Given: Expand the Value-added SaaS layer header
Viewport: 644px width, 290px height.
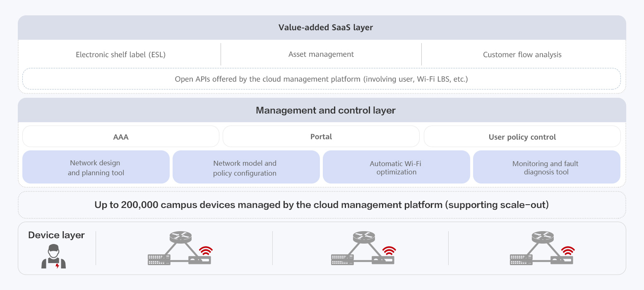Looking at the screenshot, I should (326, 27).
